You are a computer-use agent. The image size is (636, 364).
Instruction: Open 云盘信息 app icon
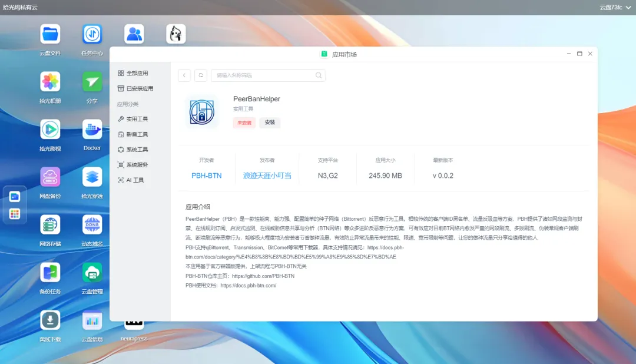92,320
